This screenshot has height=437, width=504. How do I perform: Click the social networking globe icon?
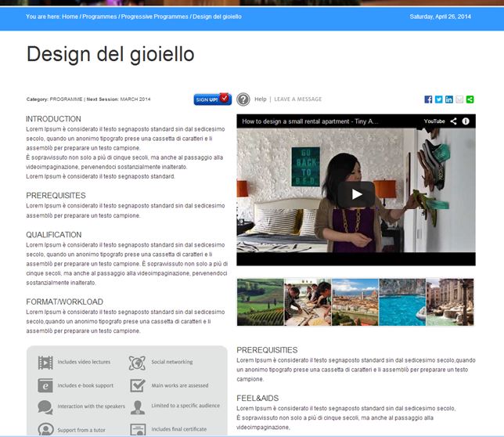click(x=137, y=363)
